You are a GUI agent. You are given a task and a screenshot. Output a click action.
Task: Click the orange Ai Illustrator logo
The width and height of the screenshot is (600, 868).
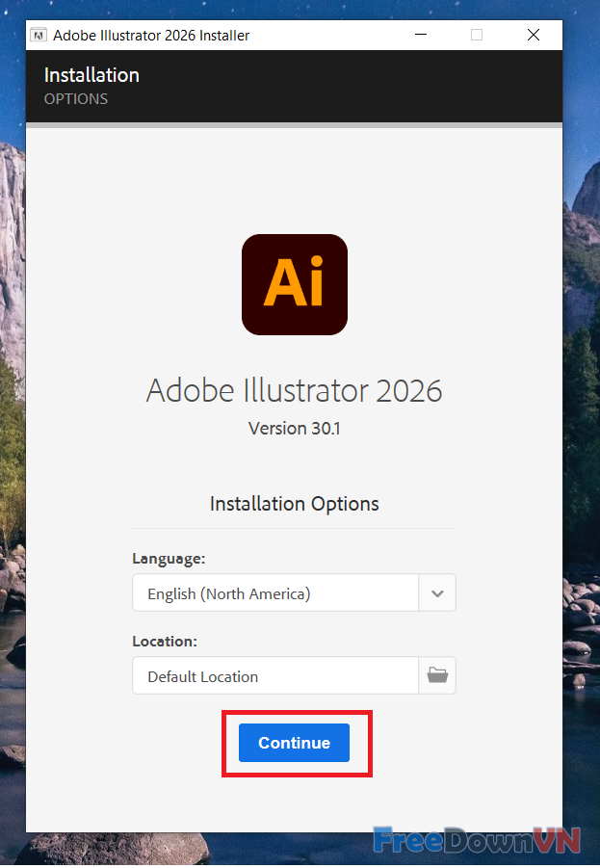click(x=294, y=284)
